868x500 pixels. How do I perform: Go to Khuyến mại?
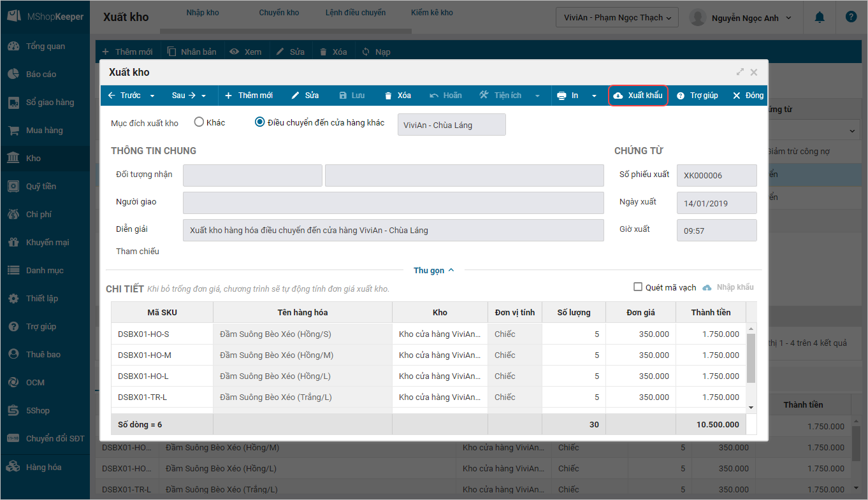pyautogui.click(x=45, y=243)
